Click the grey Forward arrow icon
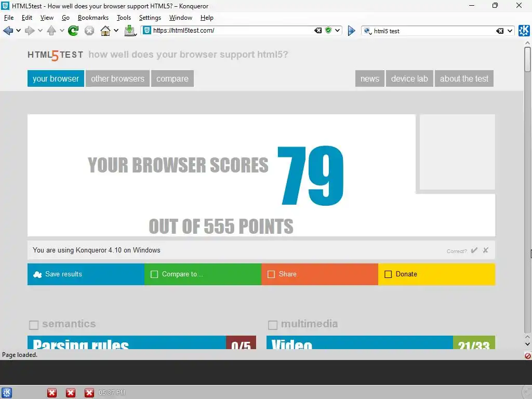Image resolution: width=532 pixels, height=399 pixels. pos(30,31)
